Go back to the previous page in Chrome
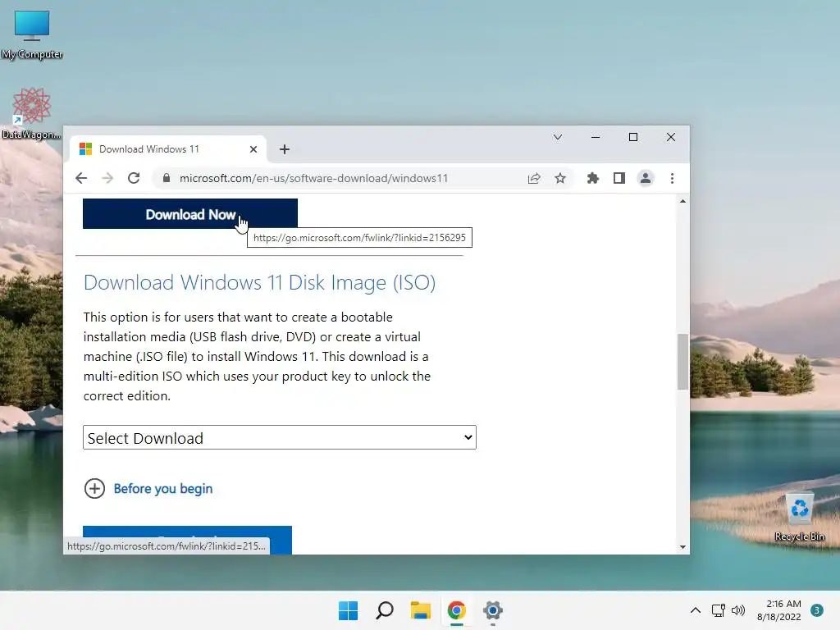 point(81,178)
